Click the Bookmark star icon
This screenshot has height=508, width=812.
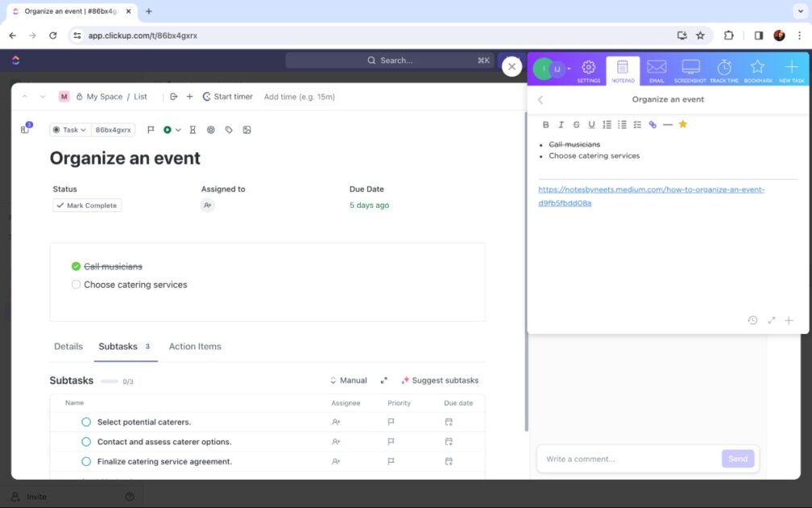coord(756,68)
